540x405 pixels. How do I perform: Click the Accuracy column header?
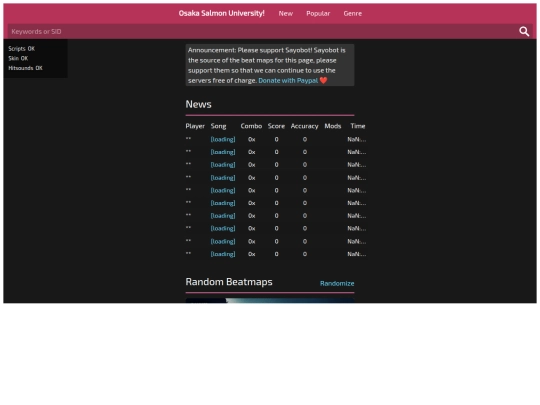click(x=304, y=126)
